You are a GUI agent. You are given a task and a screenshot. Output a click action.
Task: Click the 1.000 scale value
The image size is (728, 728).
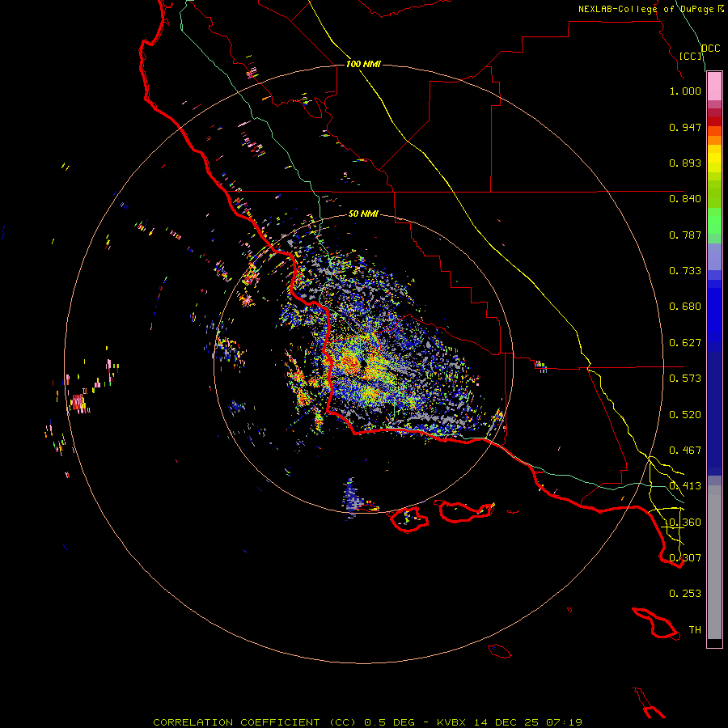[685, 91]
